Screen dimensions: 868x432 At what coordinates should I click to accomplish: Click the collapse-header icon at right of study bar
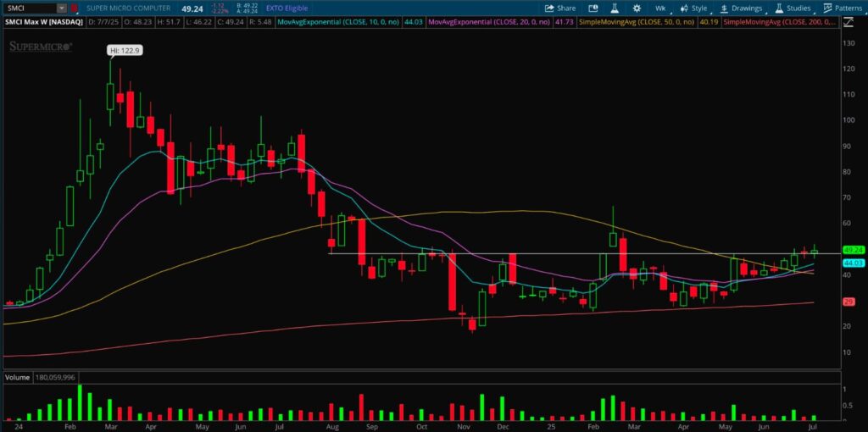[849, 22]
